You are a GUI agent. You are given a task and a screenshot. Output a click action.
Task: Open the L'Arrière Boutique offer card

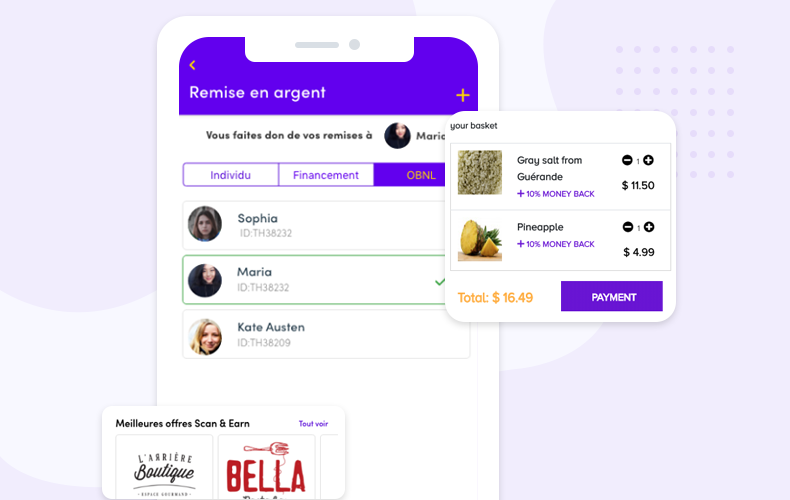(x=164, y=467)
